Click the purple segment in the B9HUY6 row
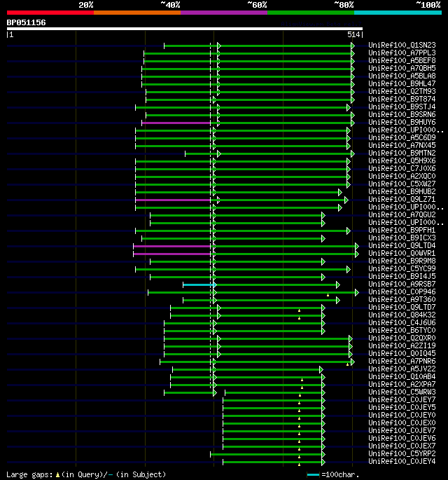The image size is (448, 480). pyautogui.click(x=176, y=123)
